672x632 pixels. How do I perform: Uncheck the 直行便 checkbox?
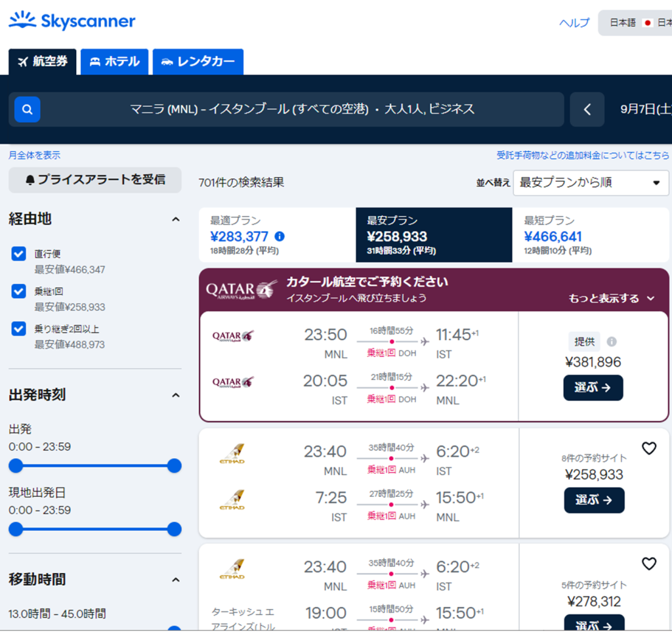[x=18, y=254]
